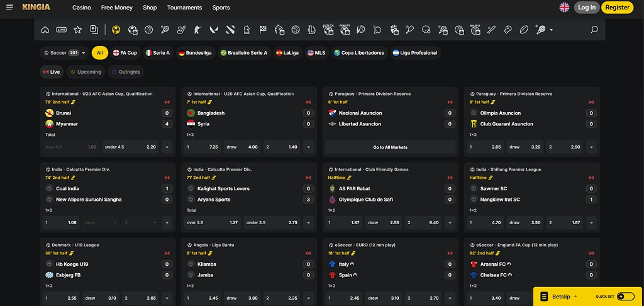Select the eFighting fist icon
Image resolution: width=644 pixels, height=306 pixels.
tap(394, 30)
